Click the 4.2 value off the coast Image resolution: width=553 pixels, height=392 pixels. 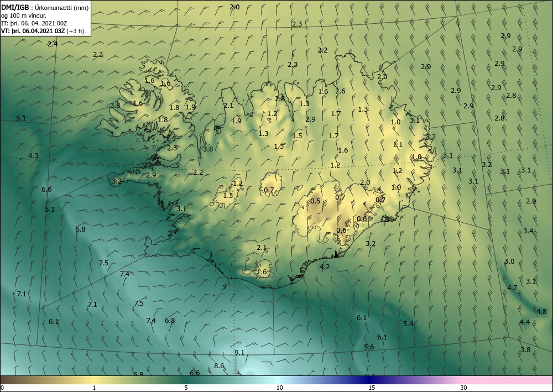[x=325, y=267]
